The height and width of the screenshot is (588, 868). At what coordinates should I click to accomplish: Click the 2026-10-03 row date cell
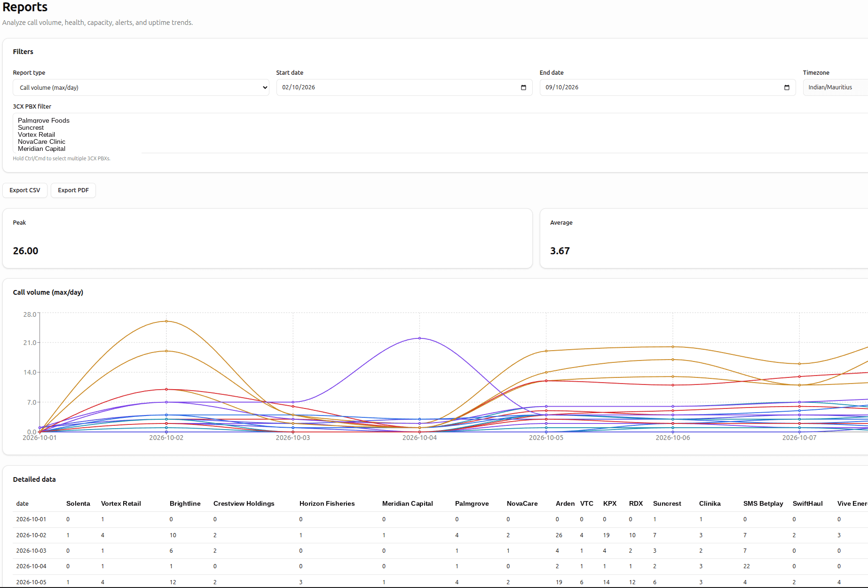click(32, 551)
